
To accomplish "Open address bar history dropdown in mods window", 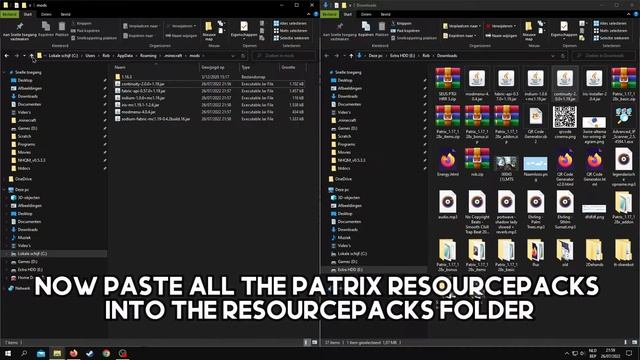I will point(233,56).
